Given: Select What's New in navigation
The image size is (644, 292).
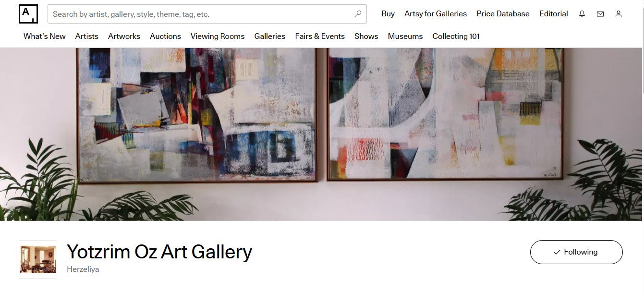Looking at the screenshot, I should [45, 36].
